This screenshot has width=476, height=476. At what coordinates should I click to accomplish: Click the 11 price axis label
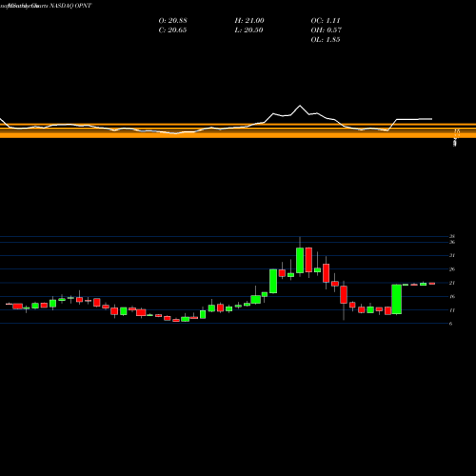pos(452,310)
